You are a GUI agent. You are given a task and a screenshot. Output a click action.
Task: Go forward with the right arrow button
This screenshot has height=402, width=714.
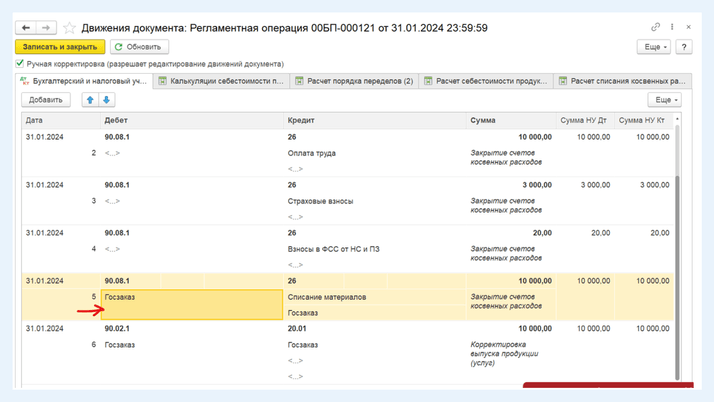coord(46,28)
